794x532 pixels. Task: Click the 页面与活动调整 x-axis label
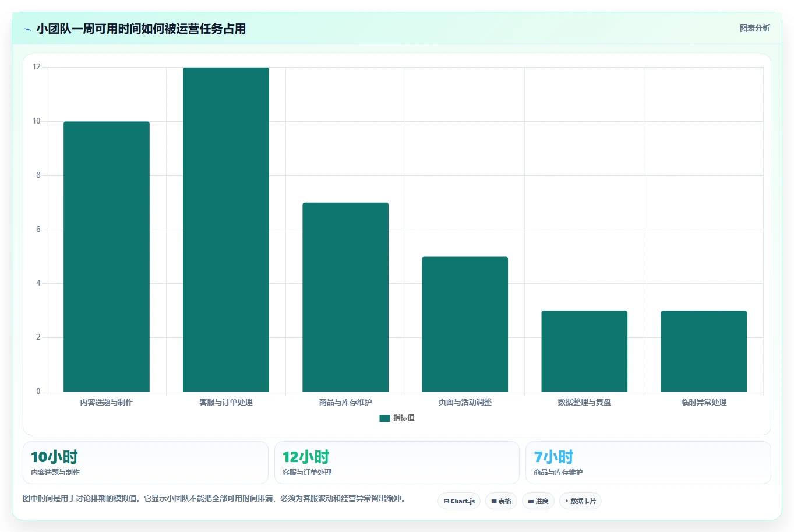(465, 402)
